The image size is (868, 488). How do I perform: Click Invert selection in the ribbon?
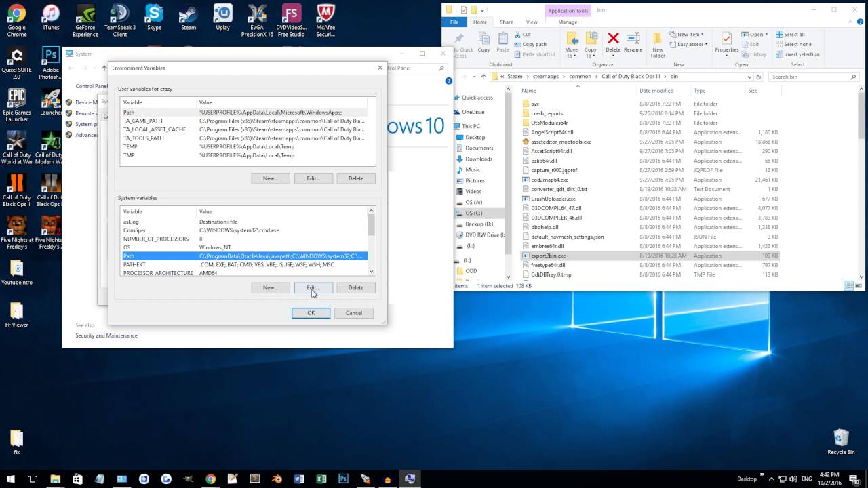pyautogui.click(x=797, y=54)
